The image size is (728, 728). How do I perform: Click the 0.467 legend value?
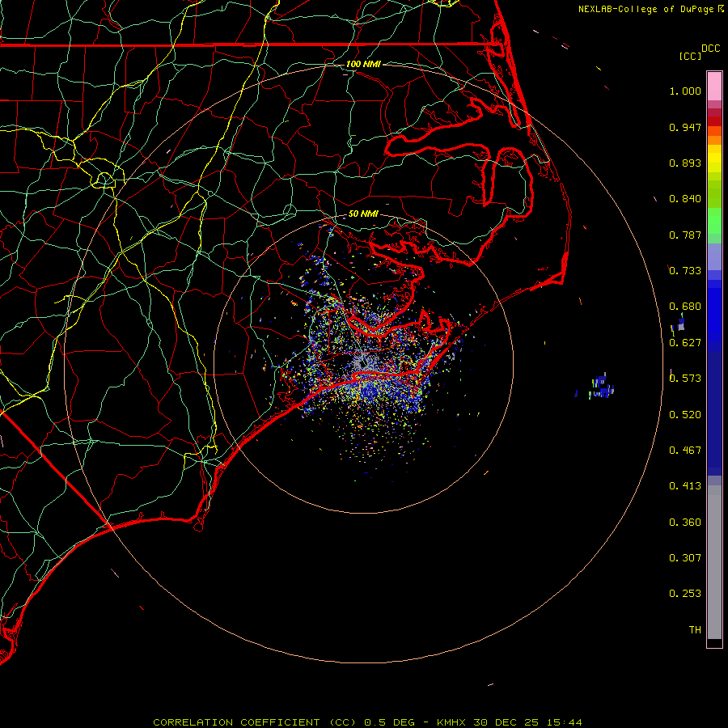(685, 451)
